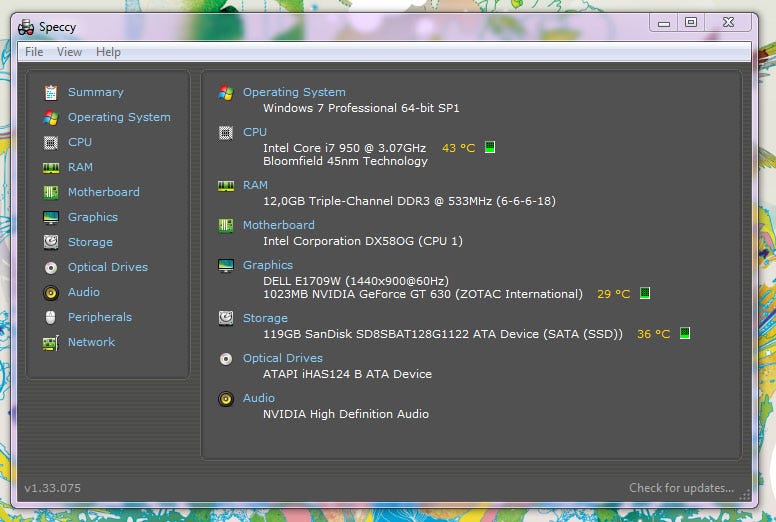Click the Motherboard heading in summary panel
This screenshot has height=522, width=776.
278,225
